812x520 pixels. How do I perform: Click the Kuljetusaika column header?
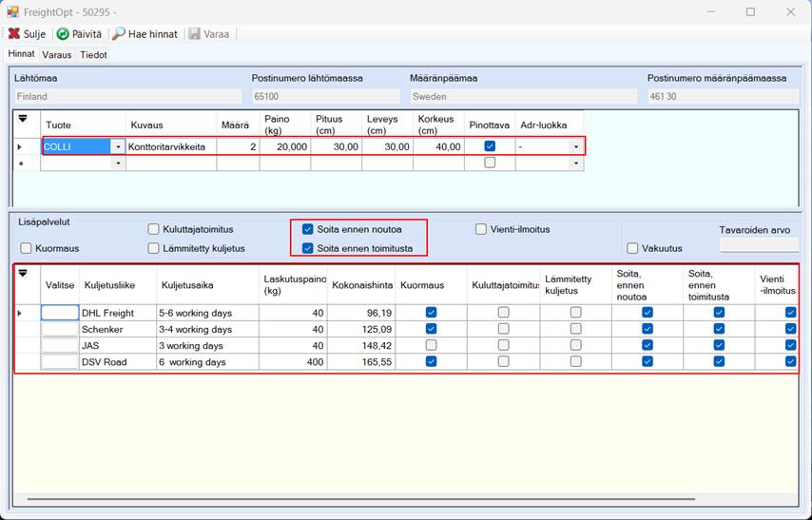pos(207,285)
